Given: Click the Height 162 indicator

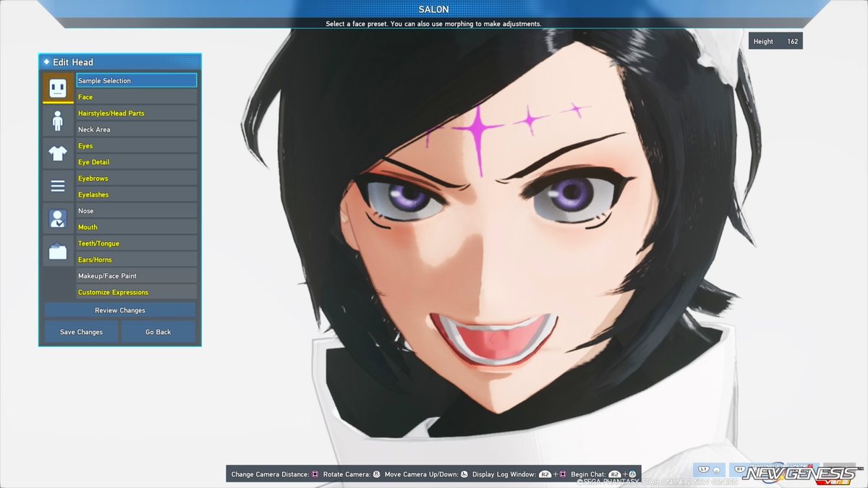Looking at the screenshot, I should (775, 41).
